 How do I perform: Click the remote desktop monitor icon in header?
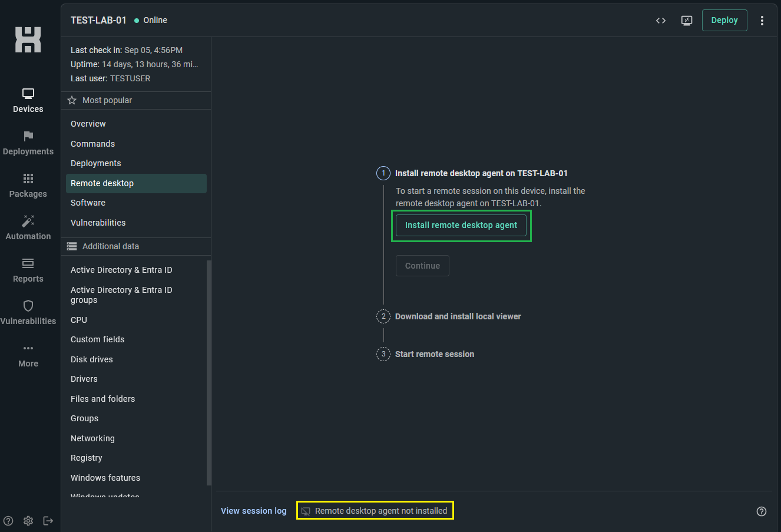click(687, 21)
